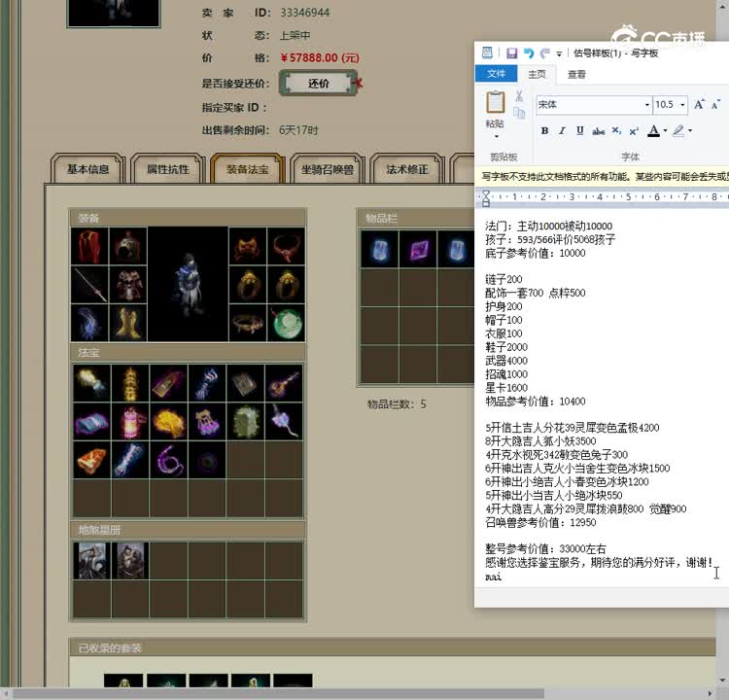This screenshot has height=700, width=729.
Task: Select the golden pagoda item in 法宝
Action: point(130,383)
